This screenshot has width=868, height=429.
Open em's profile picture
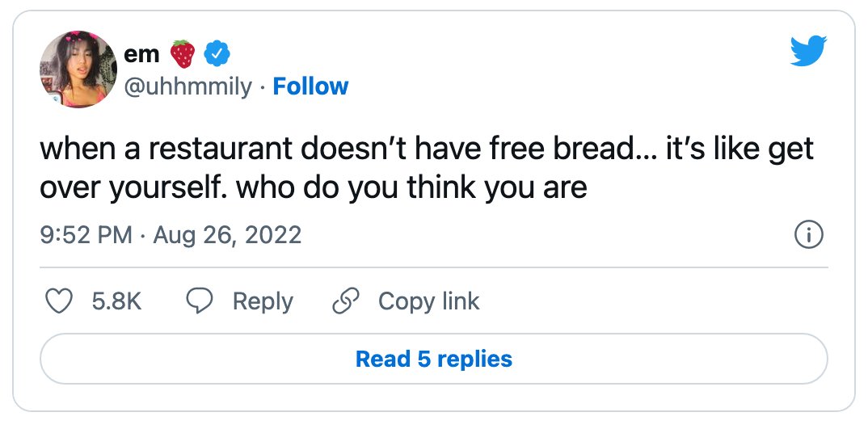[78, 69]
